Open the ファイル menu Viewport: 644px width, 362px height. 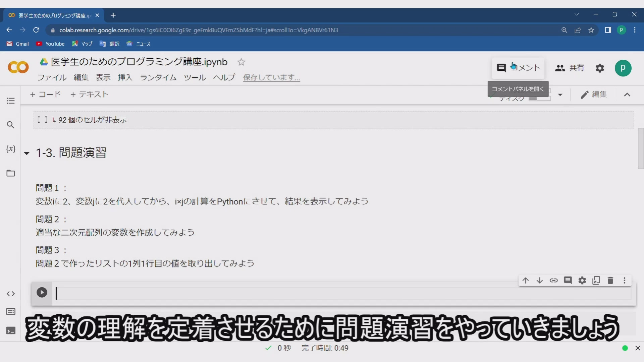point(52,77)
